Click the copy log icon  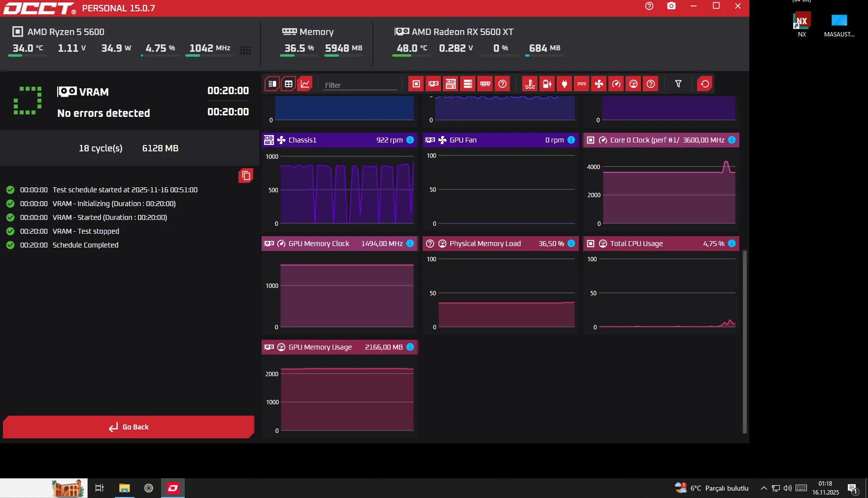[246, 176]
